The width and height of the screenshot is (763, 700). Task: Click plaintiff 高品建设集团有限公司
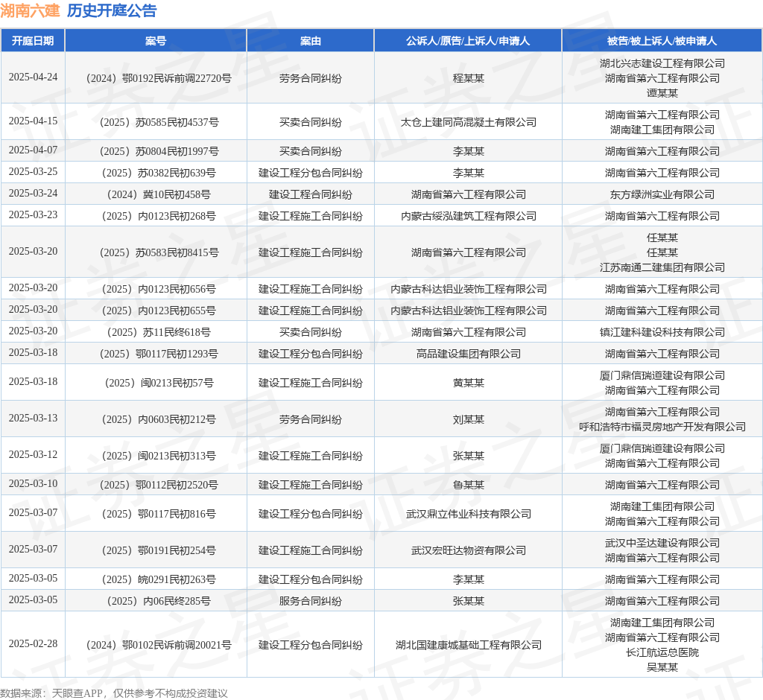[468, 354]
